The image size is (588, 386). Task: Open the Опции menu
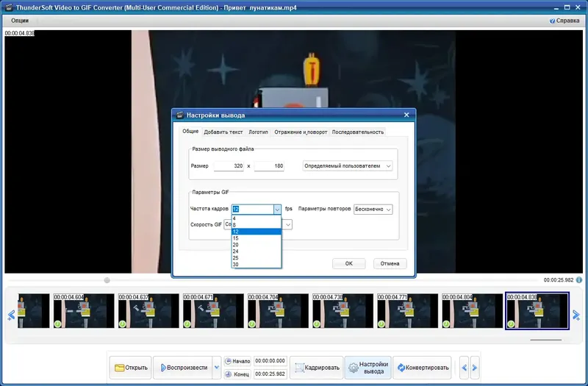click(20, 21)
